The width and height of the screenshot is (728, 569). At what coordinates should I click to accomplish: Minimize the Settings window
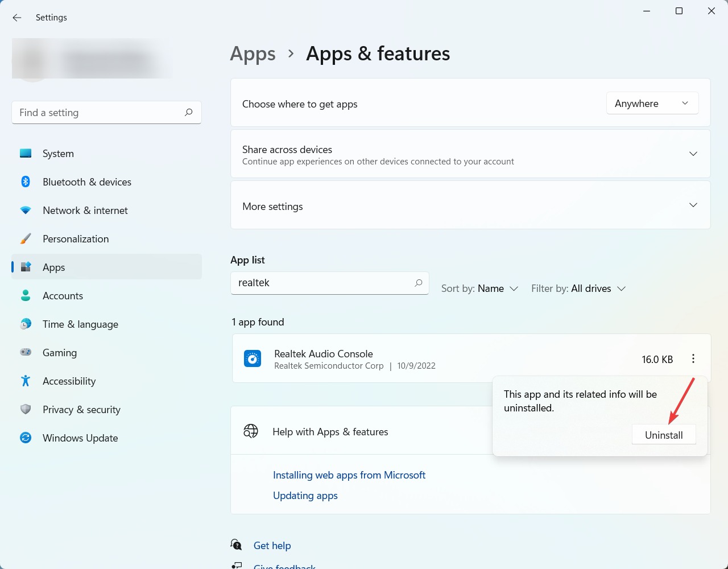(647, 11)
